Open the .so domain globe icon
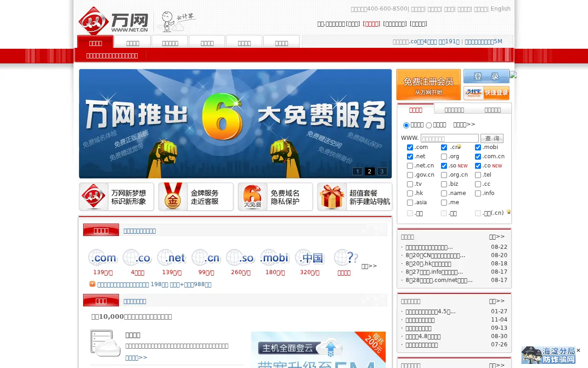Screen dimensions: 588x368 click(240, 258)
